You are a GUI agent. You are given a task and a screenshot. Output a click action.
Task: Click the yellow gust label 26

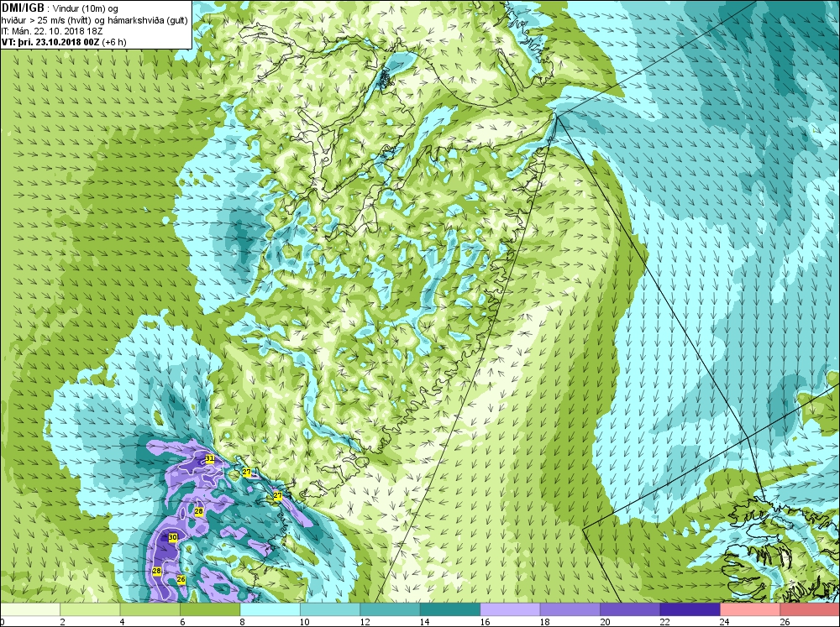(181, 579)
